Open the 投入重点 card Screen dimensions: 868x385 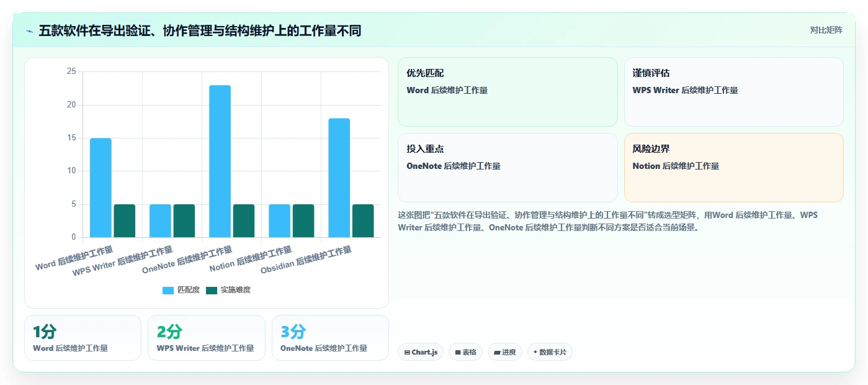coord(508,168)
